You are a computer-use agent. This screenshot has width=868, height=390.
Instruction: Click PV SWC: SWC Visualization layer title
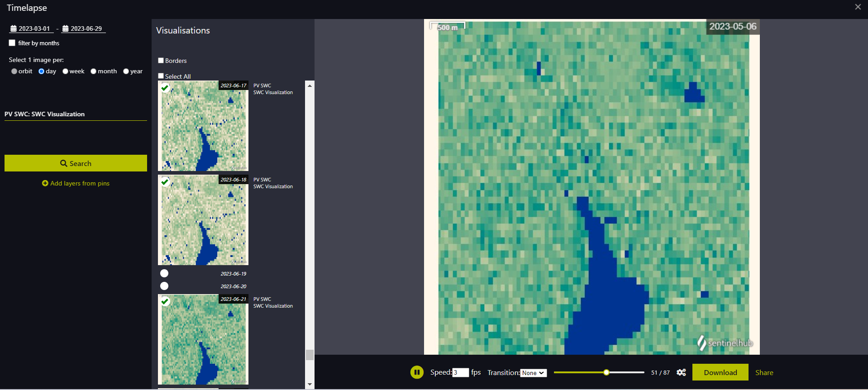click(44, 114)
